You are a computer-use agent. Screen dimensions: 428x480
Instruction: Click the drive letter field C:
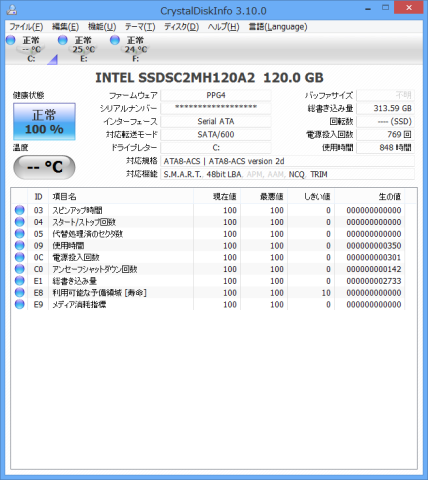click(x=216, y=147)
